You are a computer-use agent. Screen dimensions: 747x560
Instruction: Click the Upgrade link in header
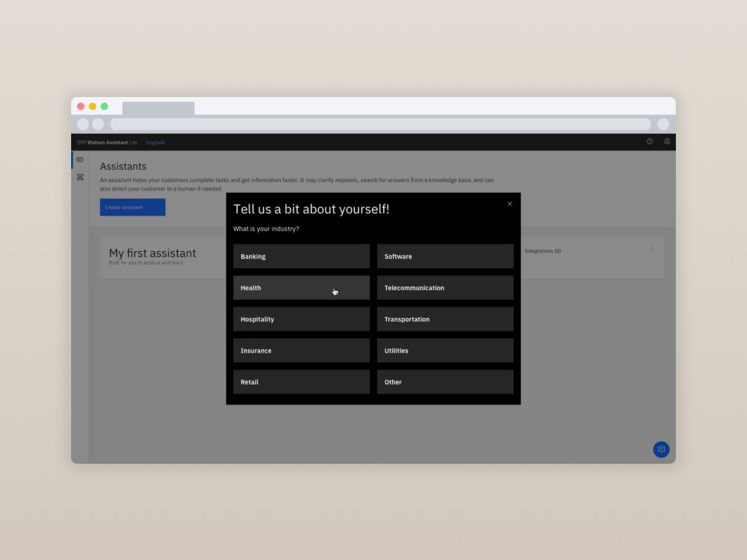click(156, 142)
